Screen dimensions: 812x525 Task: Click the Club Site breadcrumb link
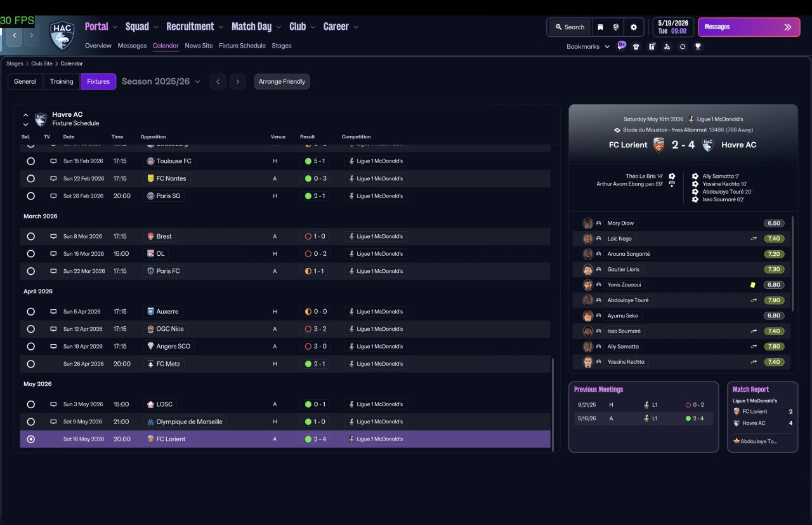click(42, 63)
